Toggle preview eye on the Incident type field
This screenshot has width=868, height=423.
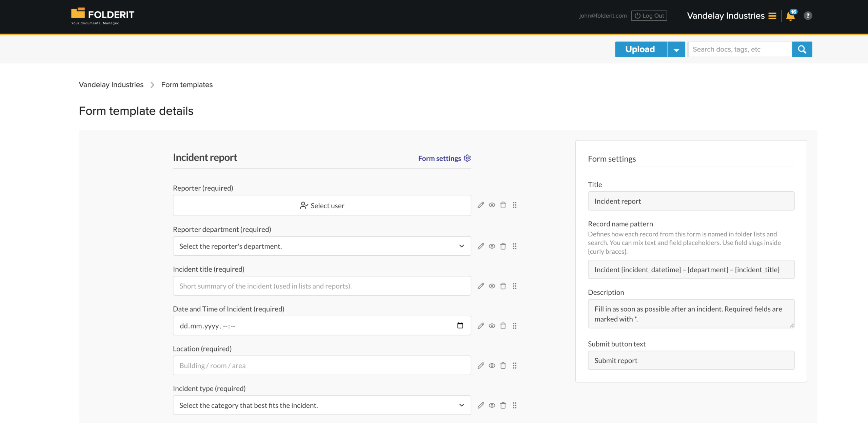[492, 405]
